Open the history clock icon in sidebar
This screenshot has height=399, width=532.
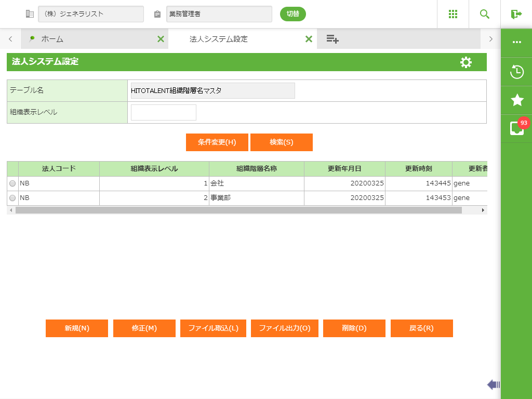click(x=517, y=72)
